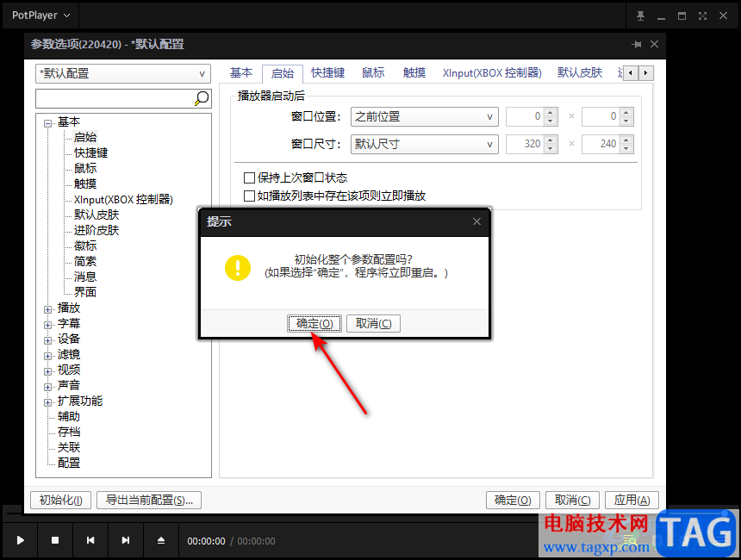Expand the 播放 tree node
The width and height of the screenshot is (741, 560).
click(x=47, y=309)
